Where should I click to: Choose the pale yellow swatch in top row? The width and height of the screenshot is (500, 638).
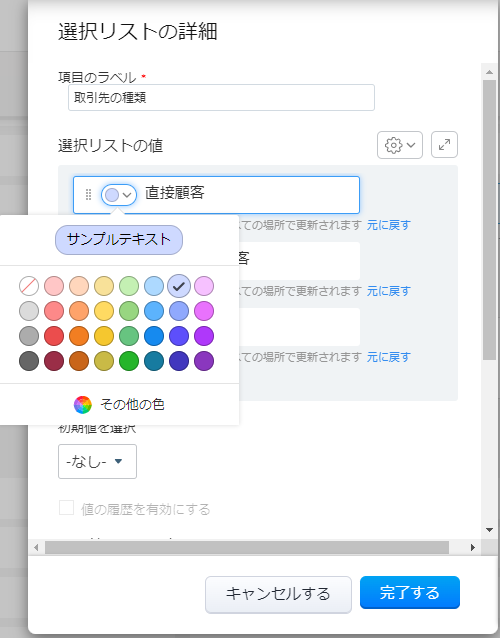point(104,286)
